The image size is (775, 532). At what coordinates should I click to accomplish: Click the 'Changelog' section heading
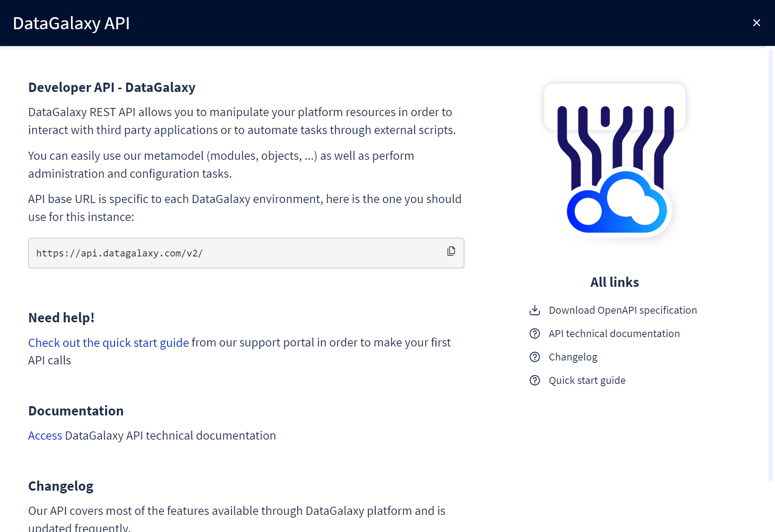[60, 486]
